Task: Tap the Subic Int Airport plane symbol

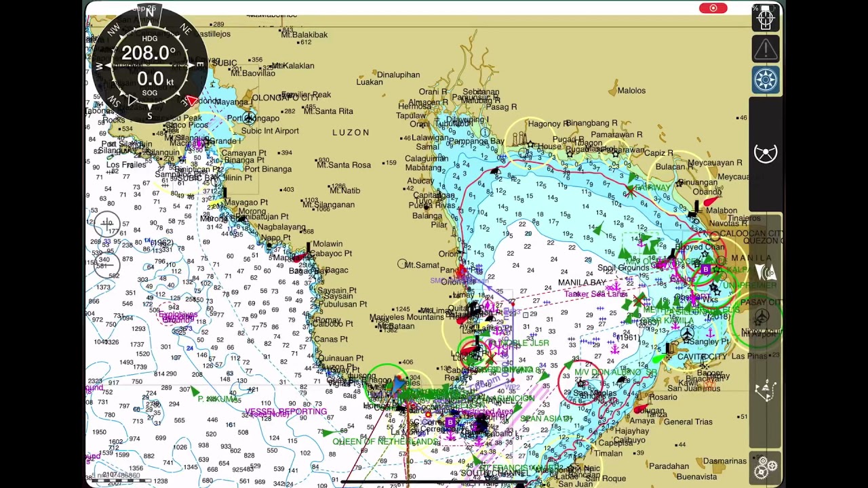Action: point(250,119)
